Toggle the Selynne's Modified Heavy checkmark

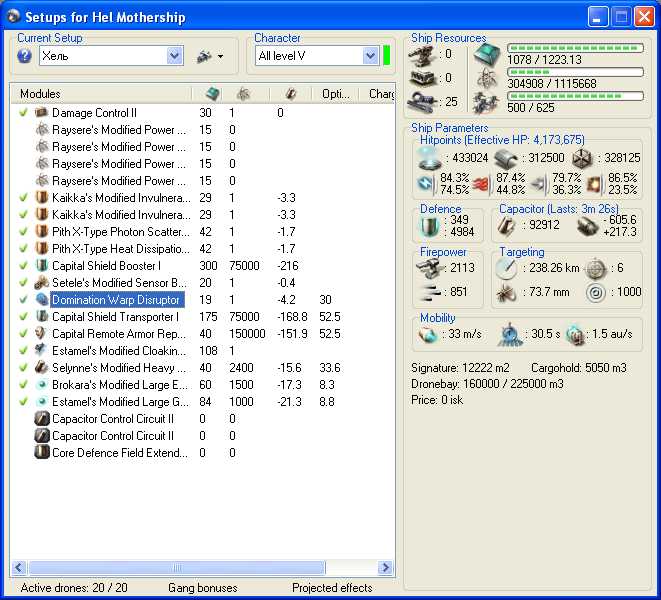[23, 368]
